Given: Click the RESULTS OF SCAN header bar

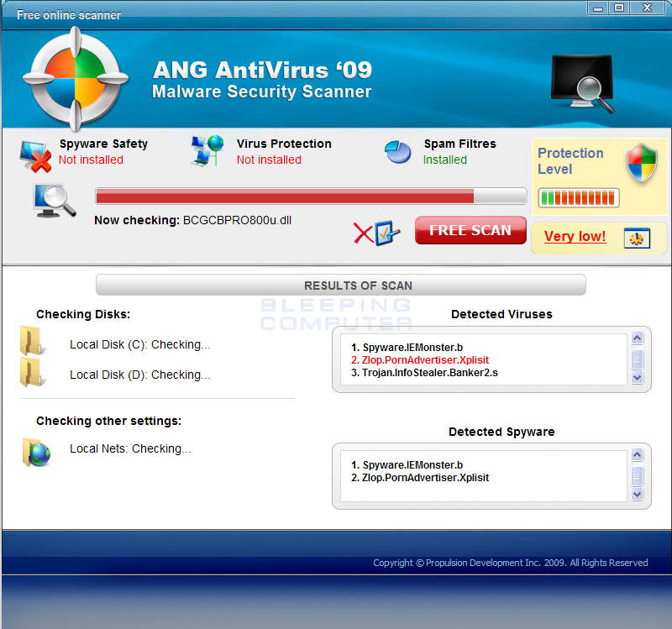Looking at the screenshot, I should [x=341, y=285].
